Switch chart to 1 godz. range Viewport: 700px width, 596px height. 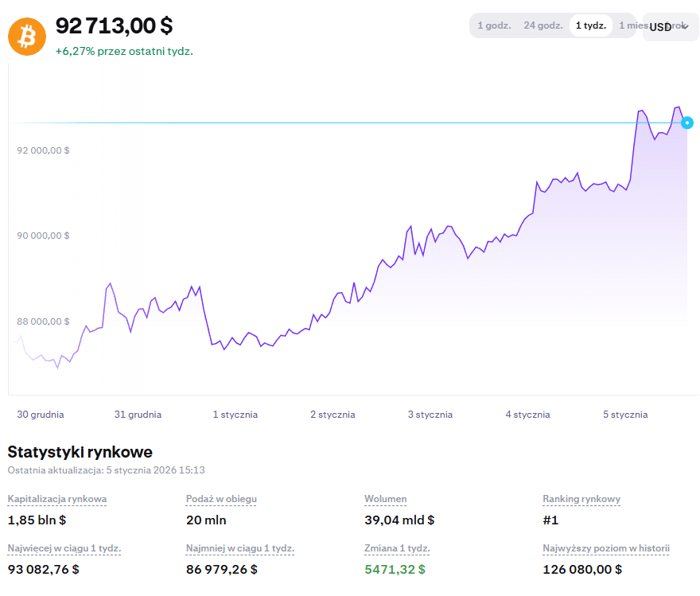coord(493,25)
